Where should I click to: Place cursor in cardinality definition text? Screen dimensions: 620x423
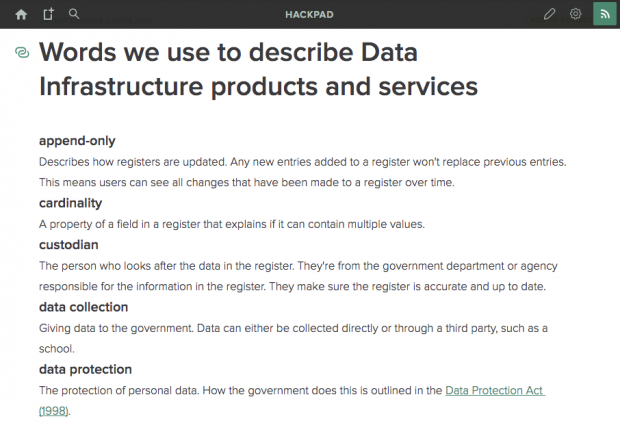point(232,224)
